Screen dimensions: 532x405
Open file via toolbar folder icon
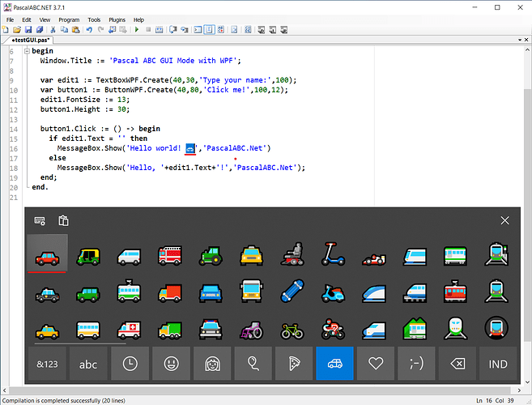17,30
